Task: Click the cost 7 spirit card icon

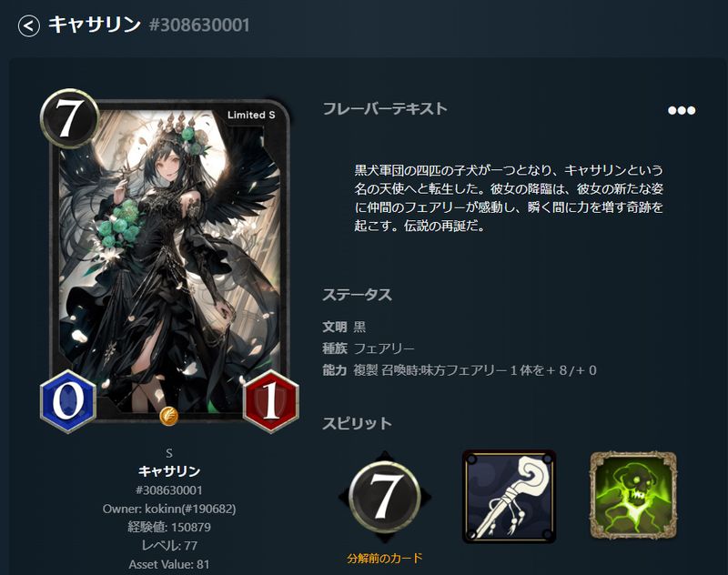Action: [x=384, y=497]
